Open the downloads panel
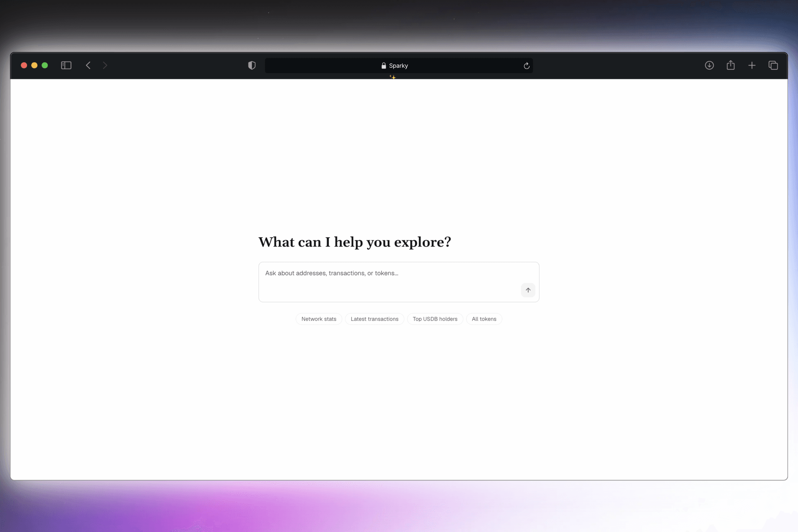798x532 pixels. coord(709,65)
